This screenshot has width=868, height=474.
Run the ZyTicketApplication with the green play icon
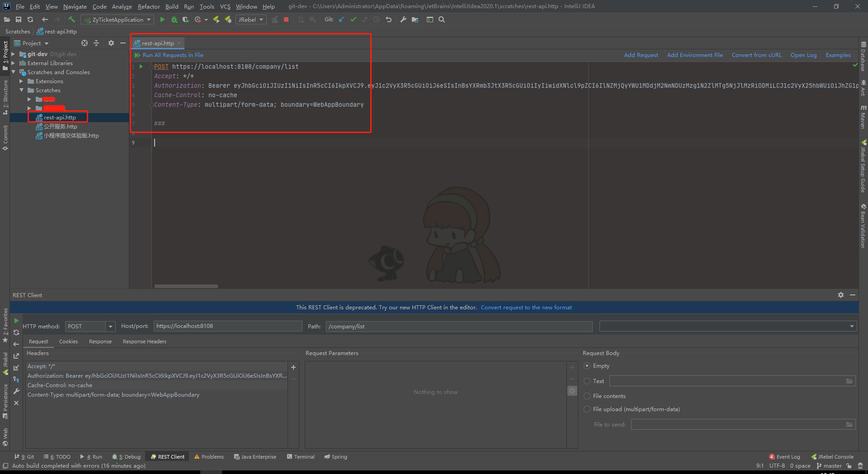(162, 19)
